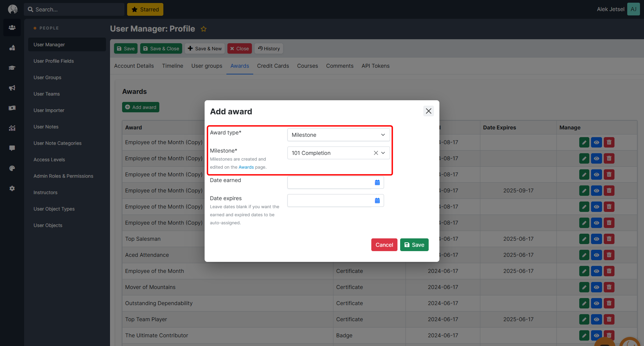Open the Date earned calendar picker
644x346 pixels.
click(377, 182)
